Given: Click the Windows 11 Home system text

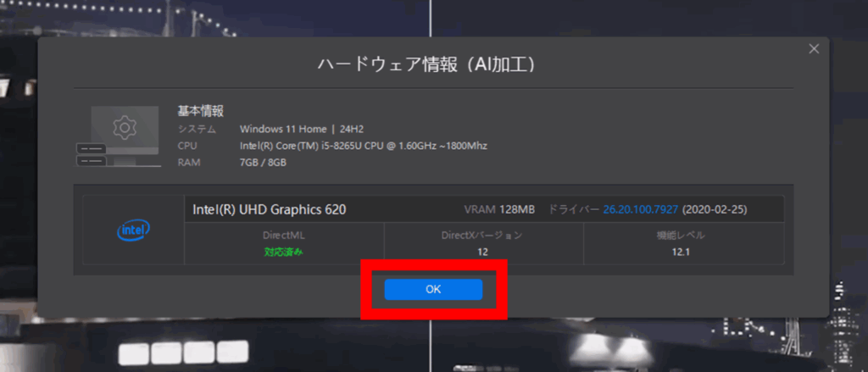Looking at the screenshot, I should pyautogui.click(x=282, y=130).
